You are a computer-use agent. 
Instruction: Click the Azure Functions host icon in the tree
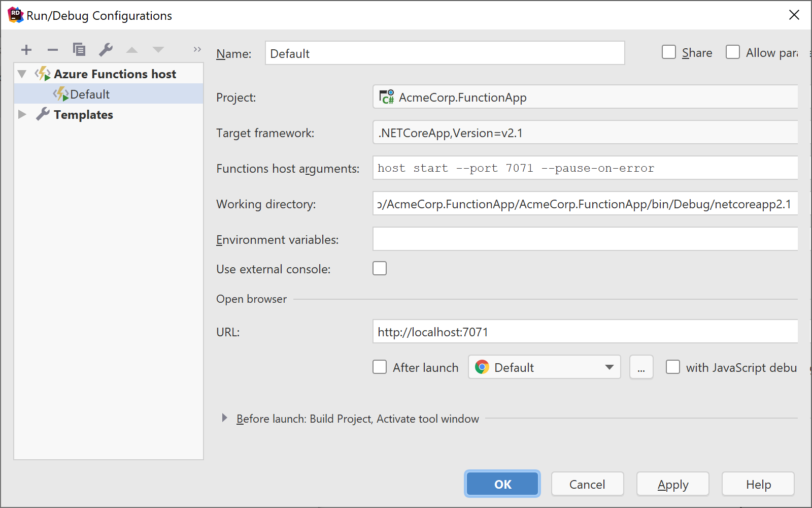click(43, 74)
